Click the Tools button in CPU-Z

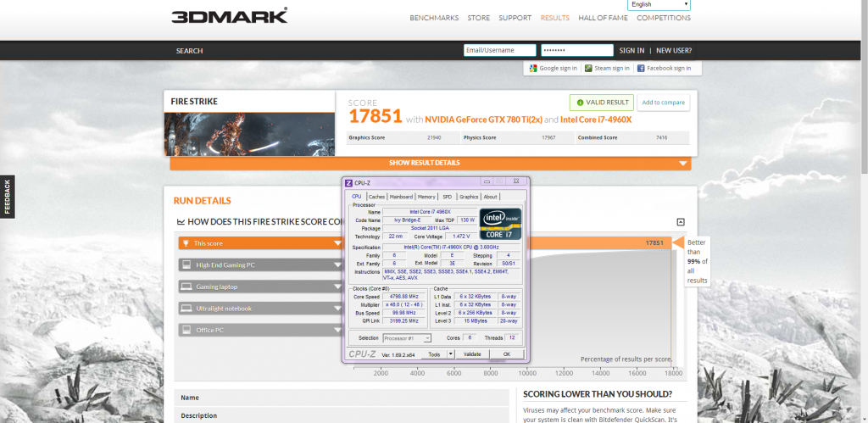pos(434,353)
